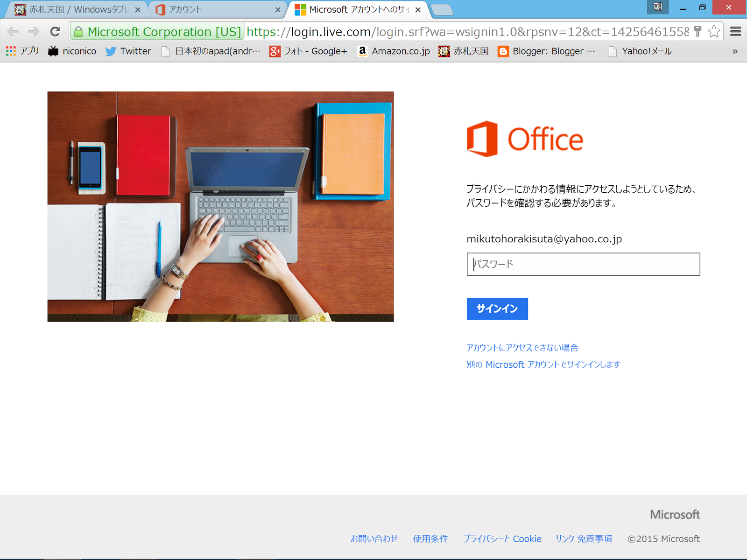Switch to the 赤札天国 / Windowsタブレ tab
Screen dimensions: 747x560
point(76,10)
